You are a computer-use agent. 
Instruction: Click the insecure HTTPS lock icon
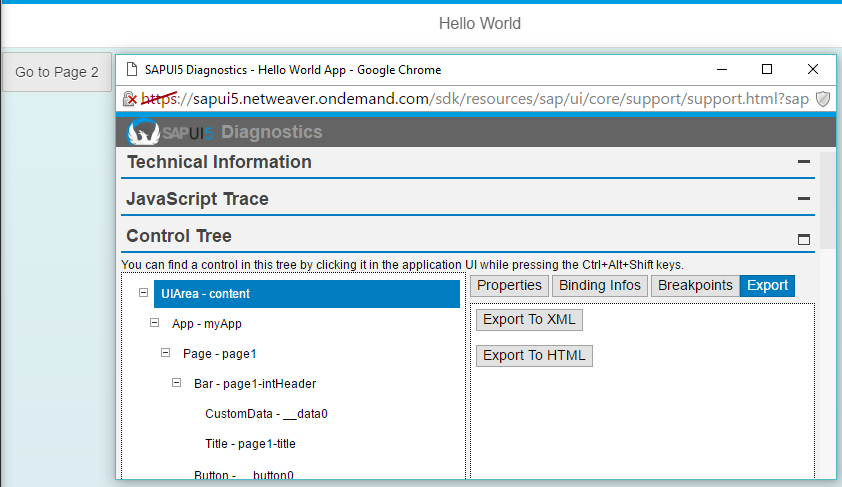pyautogui.click(x=129, y=99)
